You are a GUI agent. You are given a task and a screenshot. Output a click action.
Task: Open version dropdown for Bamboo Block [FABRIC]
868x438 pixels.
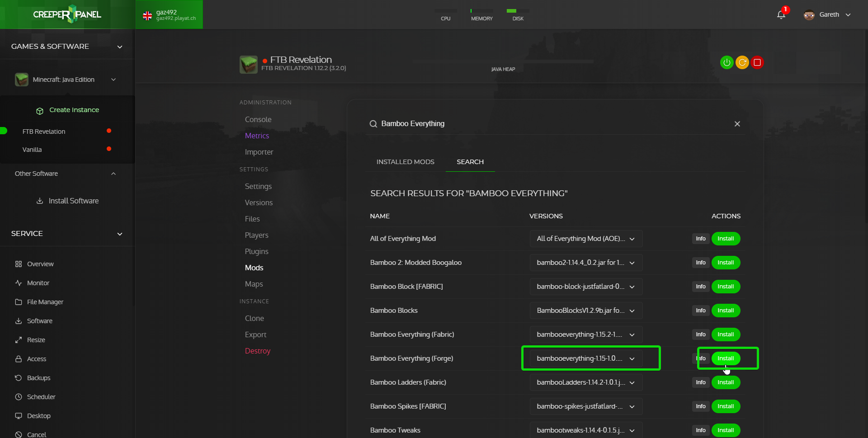click(586, 287)
